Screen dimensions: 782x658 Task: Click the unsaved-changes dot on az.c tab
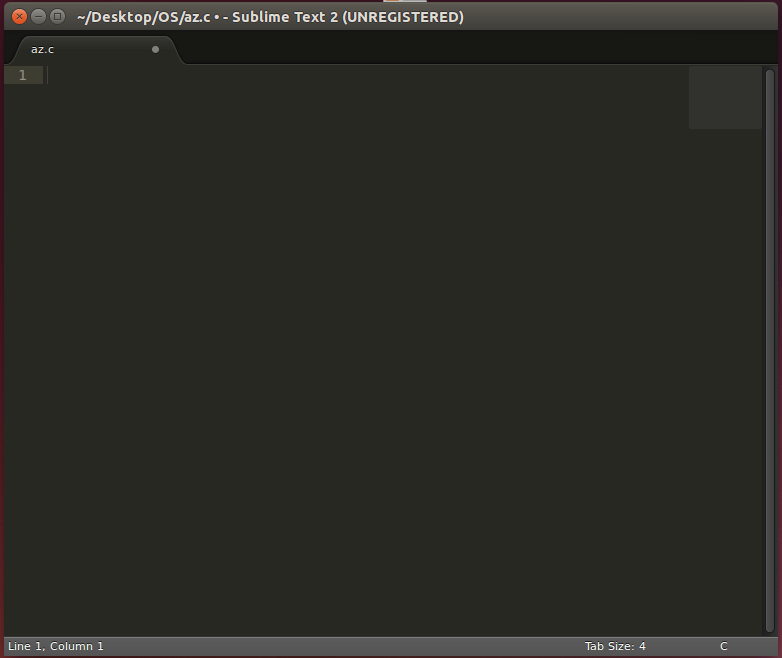[155, 49]
